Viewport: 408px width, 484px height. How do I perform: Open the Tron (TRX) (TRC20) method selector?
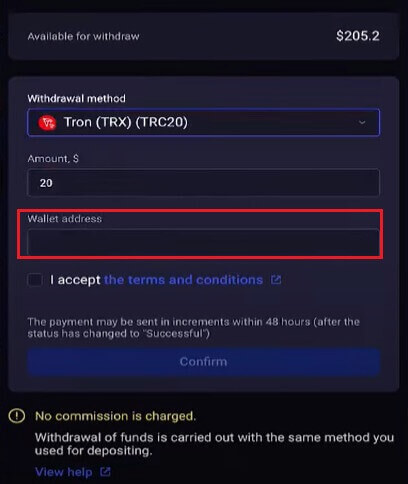203,122
